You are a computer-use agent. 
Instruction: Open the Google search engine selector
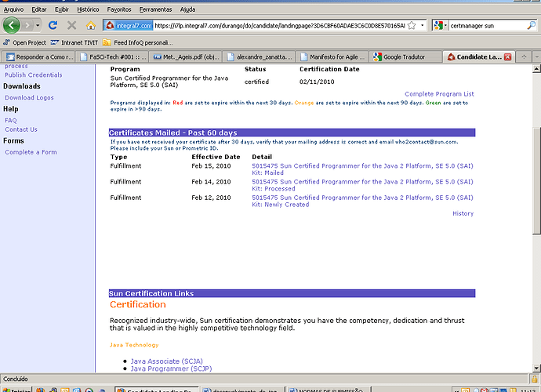tap(441, 25)
